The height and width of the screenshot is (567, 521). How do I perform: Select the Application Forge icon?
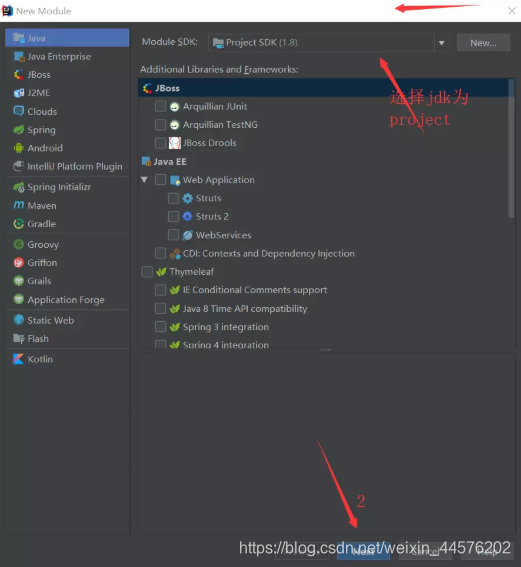[18, 299]
